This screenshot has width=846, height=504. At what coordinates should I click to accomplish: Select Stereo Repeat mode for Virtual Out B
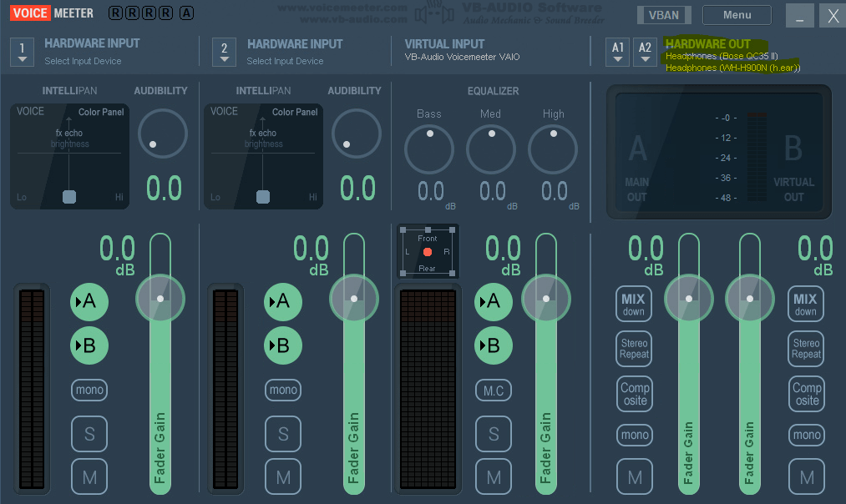click(x=806, y=348)
